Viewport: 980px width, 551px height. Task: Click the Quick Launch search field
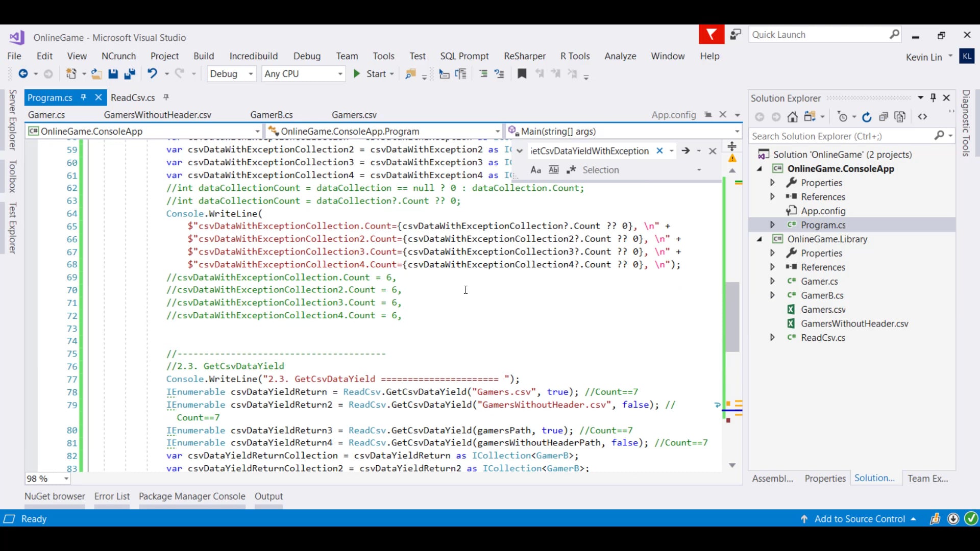click(818, 35)
